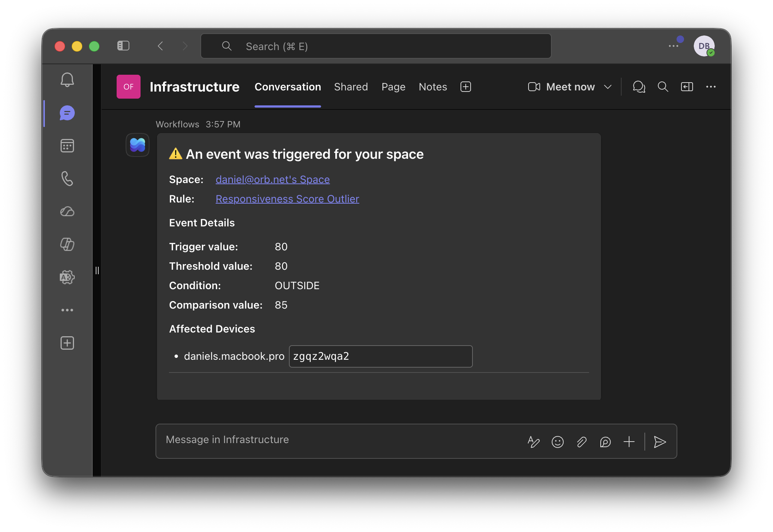Click the OF Infrastructure channel avatar
The width and height of the screenshot is (773, 532).
(129, 87)
